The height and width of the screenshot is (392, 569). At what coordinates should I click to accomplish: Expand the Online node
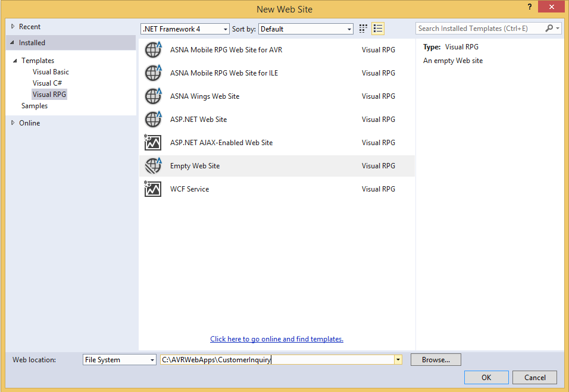click(x=12, y=123)
